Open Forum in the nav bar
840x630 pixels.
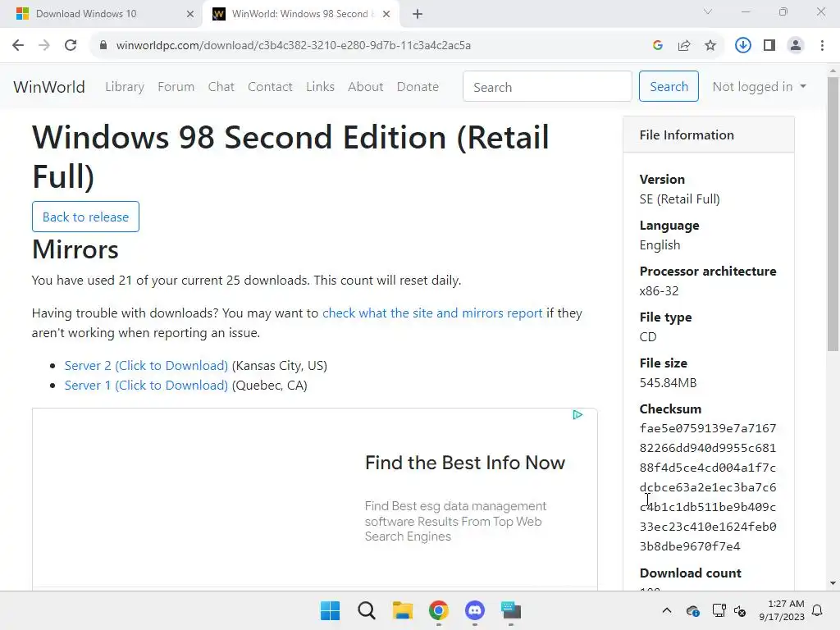point(176,86)
